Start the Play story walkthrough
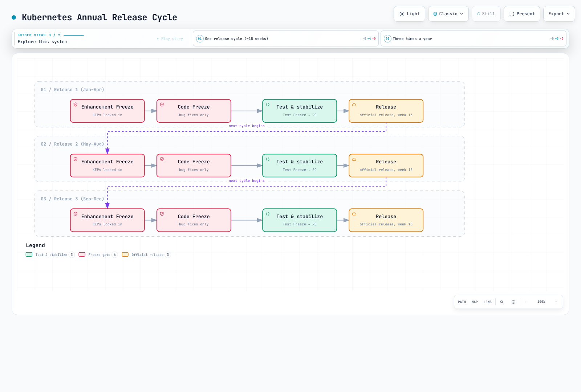 tap(170, 38)
